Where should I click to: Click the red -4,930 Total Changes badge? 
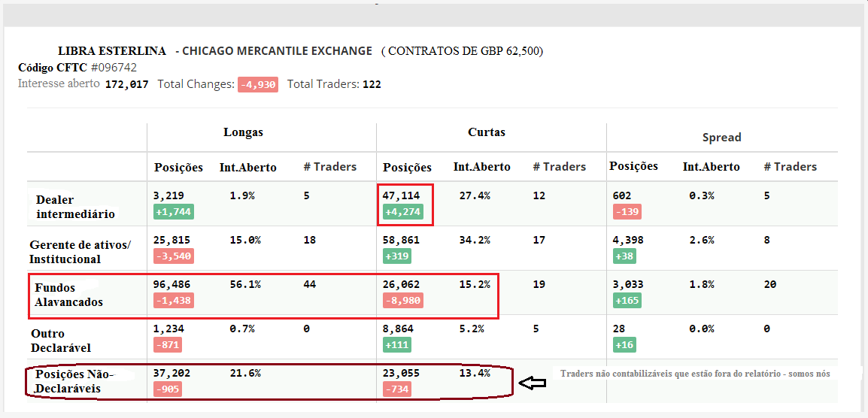coord(258,84)
